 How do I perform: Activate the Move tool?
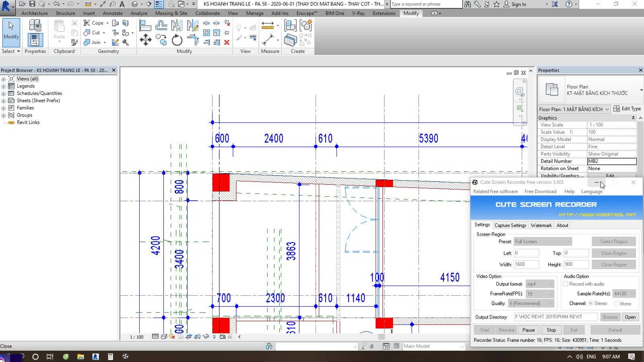click(145, 40)
